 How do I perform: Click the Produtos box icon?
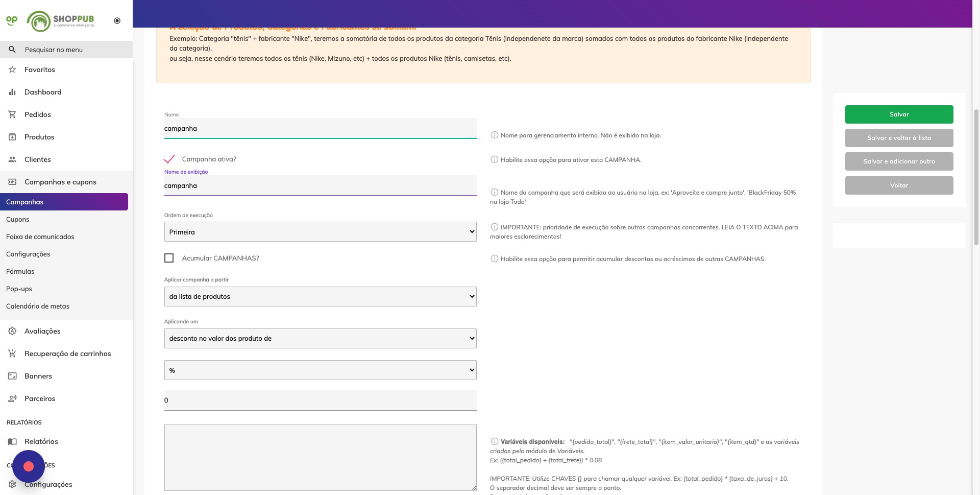click(12, 137)
